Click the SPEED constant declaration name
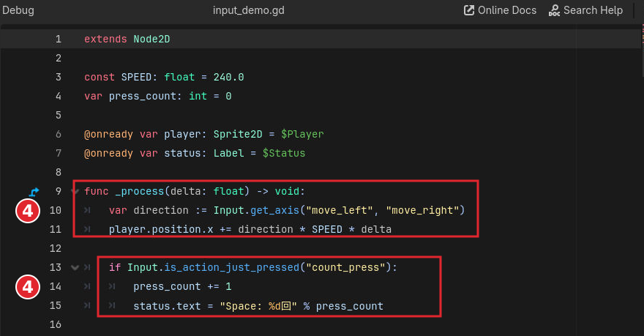 (x=136, y=77)
